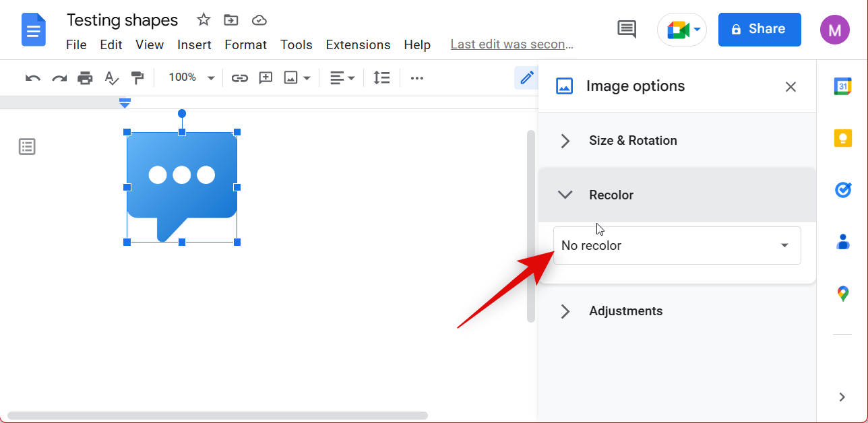The height and width of the screenshot is (423, 868).
Task: Select the paint format tool
Action: click(137, 78)
